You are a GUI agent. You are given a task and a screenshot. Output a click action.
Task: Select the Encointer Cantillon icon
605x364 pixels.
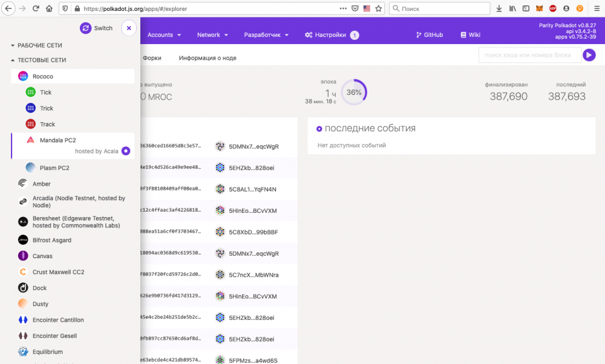click(x=23, y=320)
